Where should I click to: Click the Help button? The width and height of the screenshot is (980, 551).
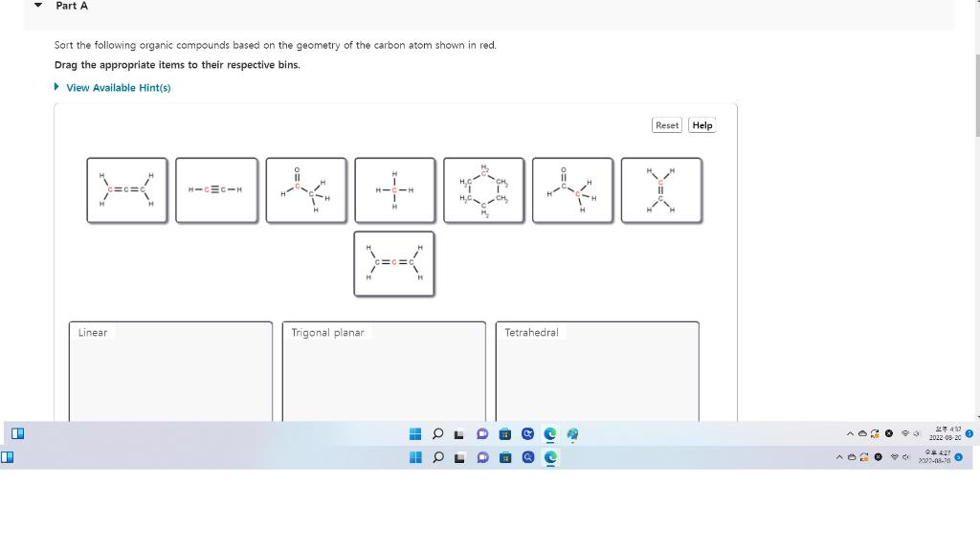pyautogui.click(x=702, y=125)
